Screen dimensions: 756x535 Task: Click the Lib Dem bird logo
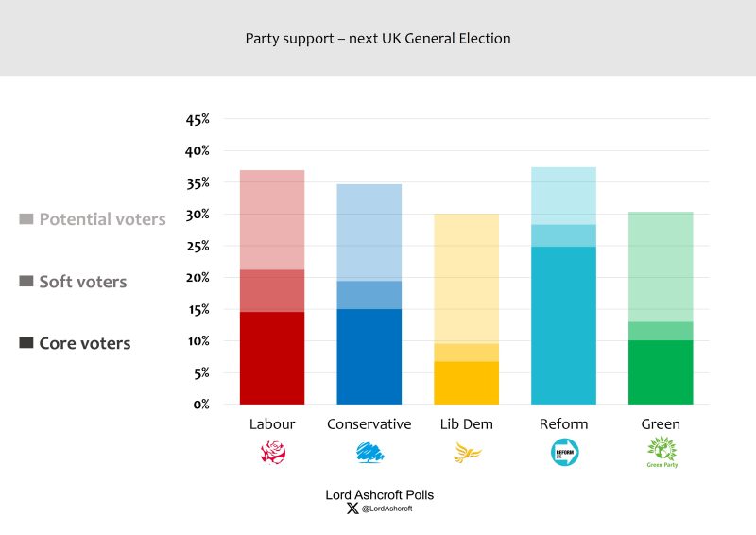pos(467,454)
